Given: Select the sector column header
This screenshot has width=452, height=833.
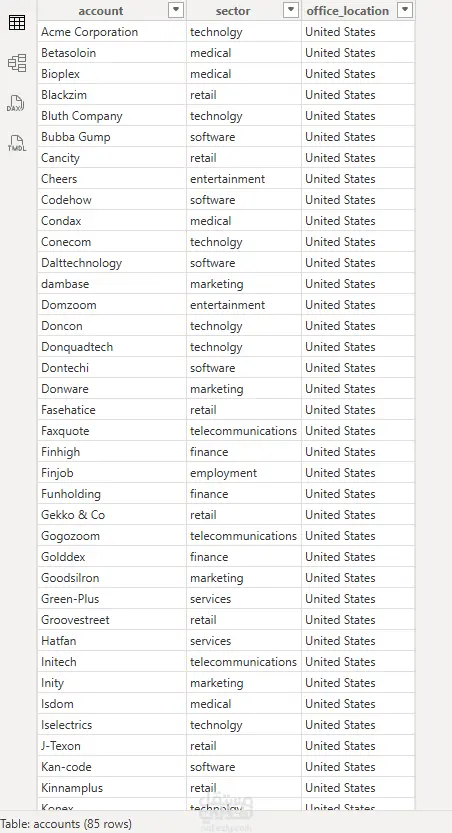Looking at the screenshot, I should point(234,11).
